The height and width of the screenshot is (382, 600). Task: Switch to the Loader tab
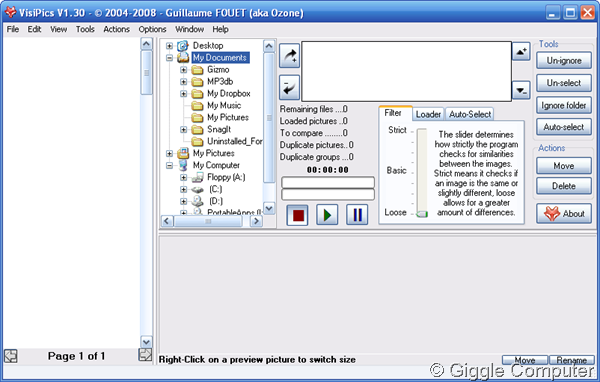(428, 114)
